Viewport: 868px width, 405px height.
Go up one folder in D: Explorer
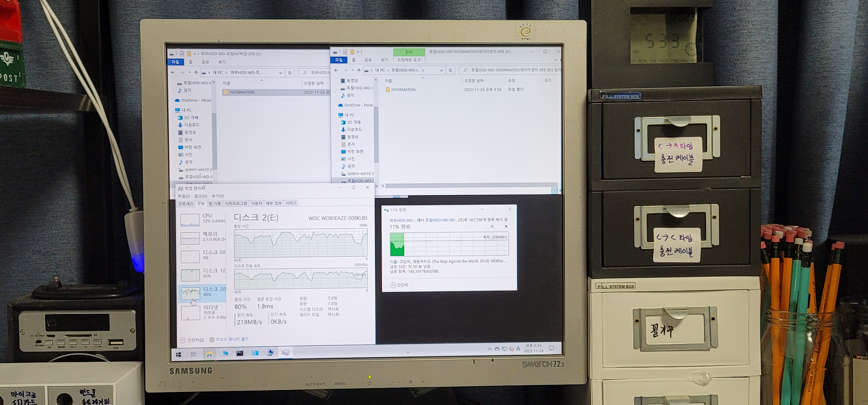point(359,70)
